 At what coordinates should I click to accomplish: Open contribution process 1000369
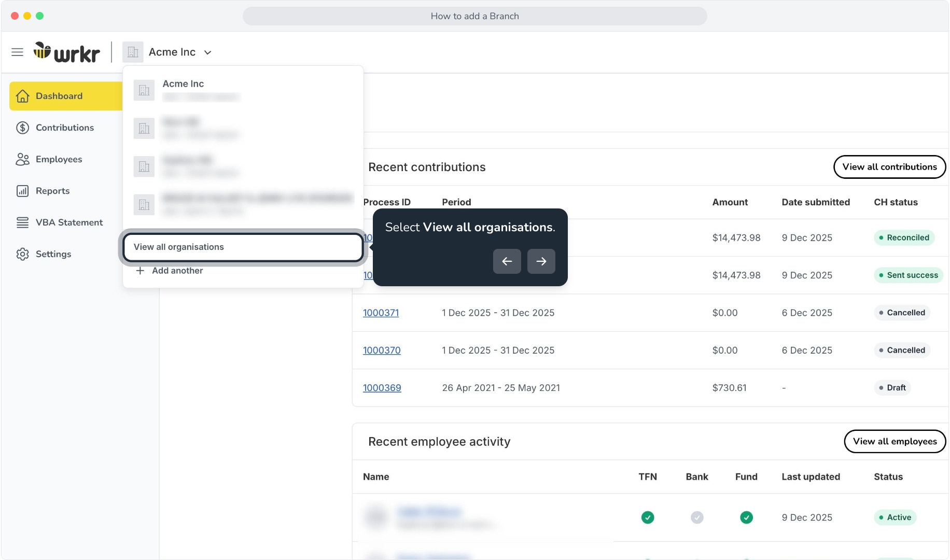tap(382, 388)
